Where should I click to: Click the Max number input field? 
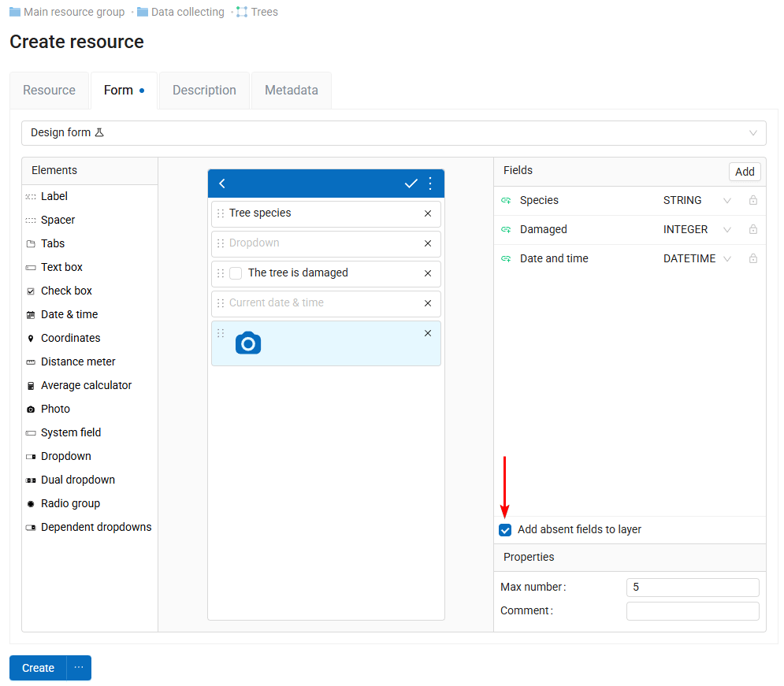point(692,588)
